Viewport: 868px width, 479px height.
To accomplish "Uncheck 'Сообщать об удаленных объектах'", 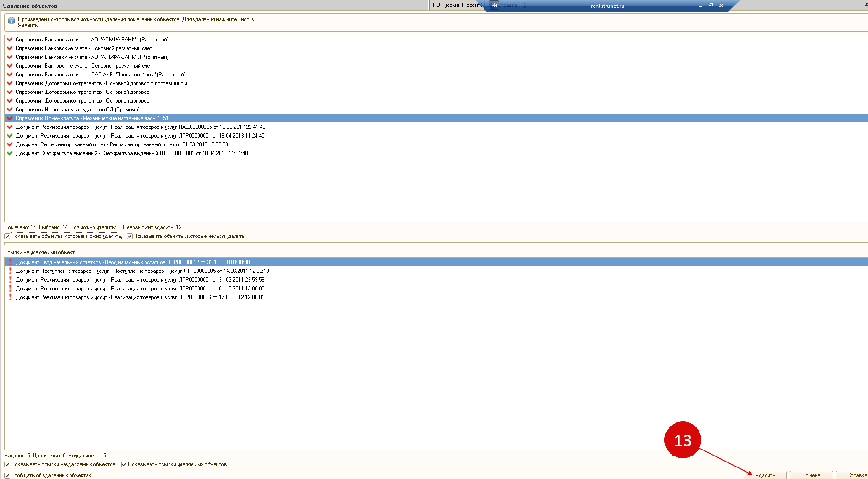I will [7, 476].
